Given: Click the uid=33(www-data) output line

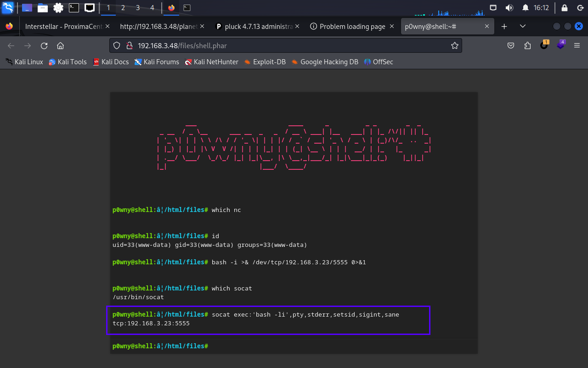Looking at the screenshot, I should pos(209,245).
